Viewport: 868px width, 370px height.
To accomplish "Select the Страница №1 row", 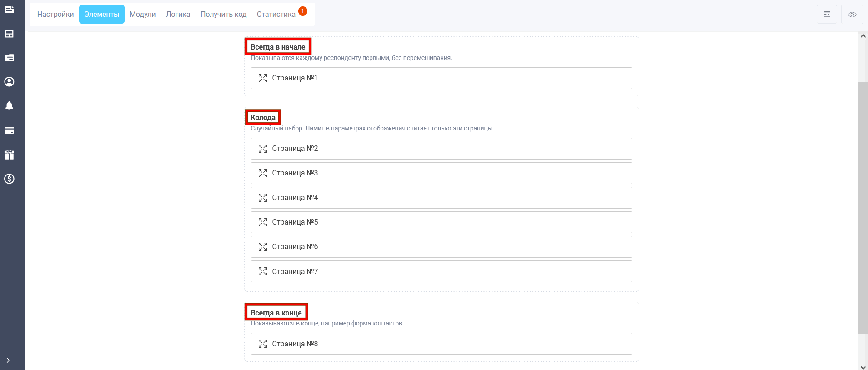I will click(441, 78).
